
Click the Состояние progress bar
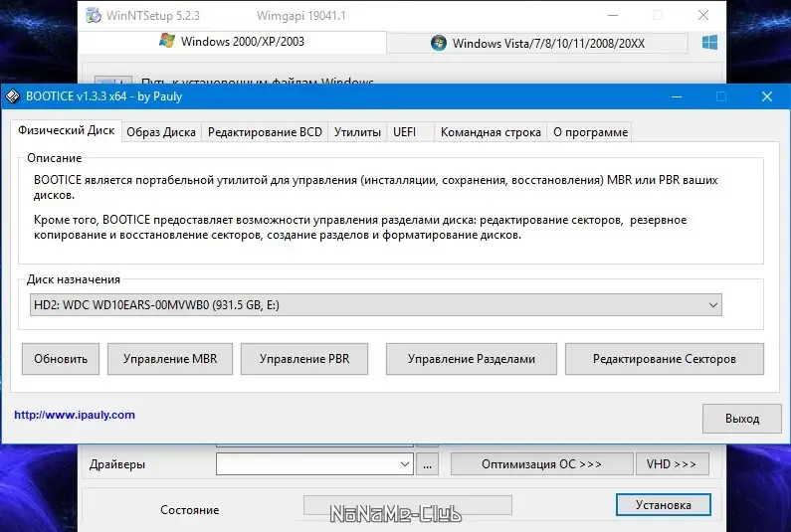408,505
